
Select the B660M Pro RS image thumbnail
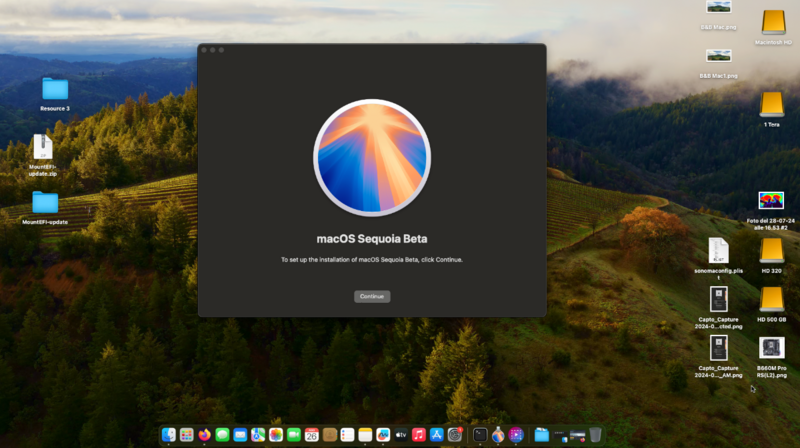pos(772,348)
